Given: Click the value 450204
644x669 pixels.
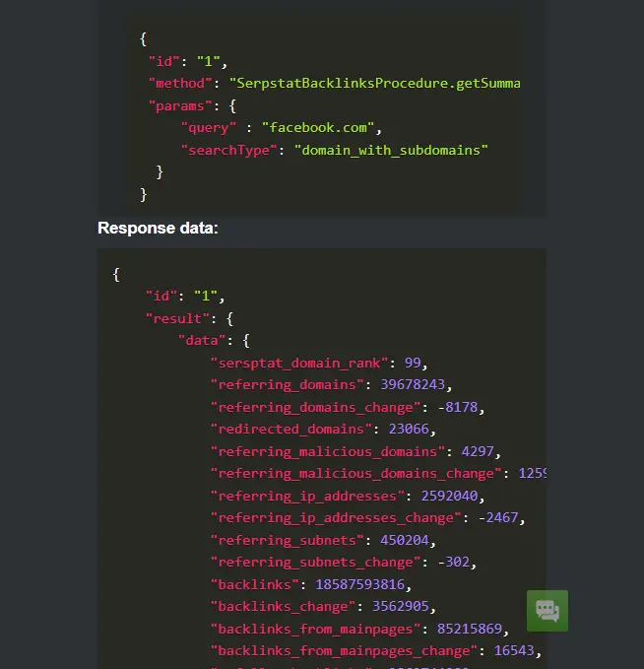Looking at the screenshot, I should (405, 540).
